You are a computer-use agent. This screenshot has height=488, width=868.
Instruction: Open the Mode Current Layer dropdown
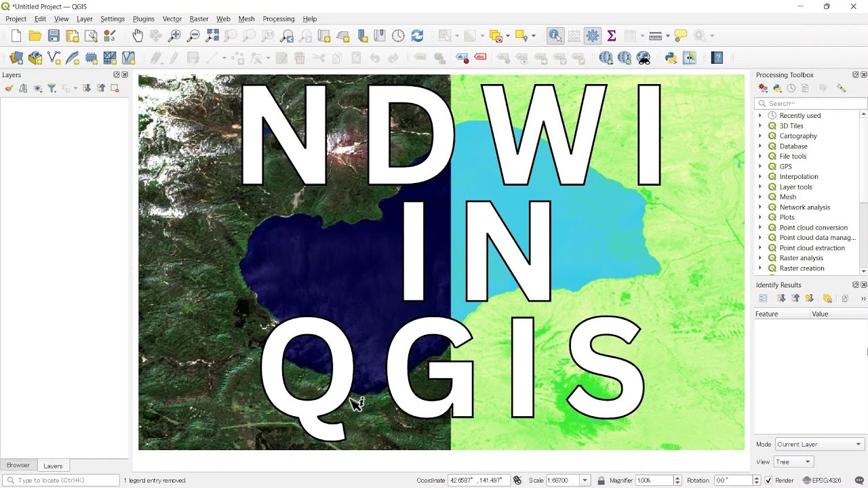pos(819,445)
